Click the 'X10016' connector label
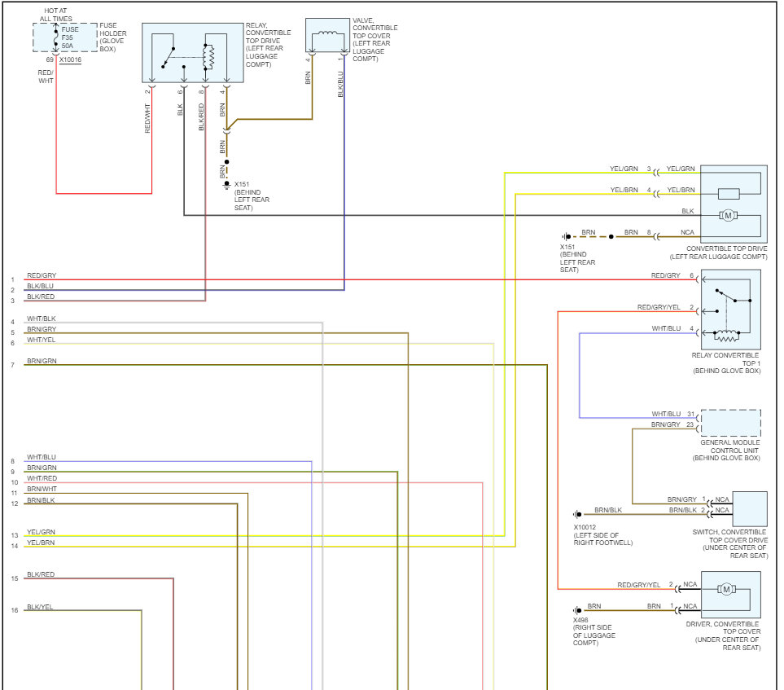 70,60
